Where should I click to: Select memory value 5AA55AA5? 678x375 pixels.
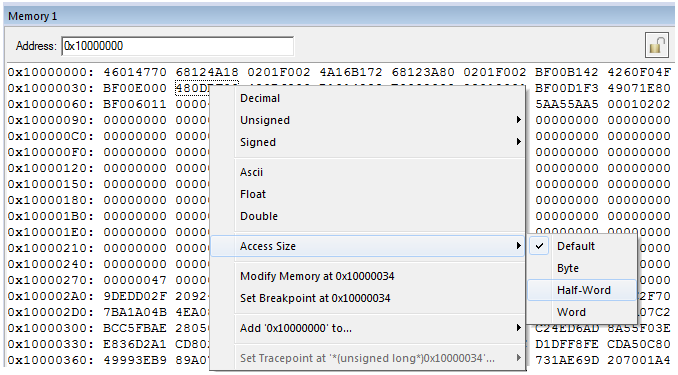click(566, 104)
